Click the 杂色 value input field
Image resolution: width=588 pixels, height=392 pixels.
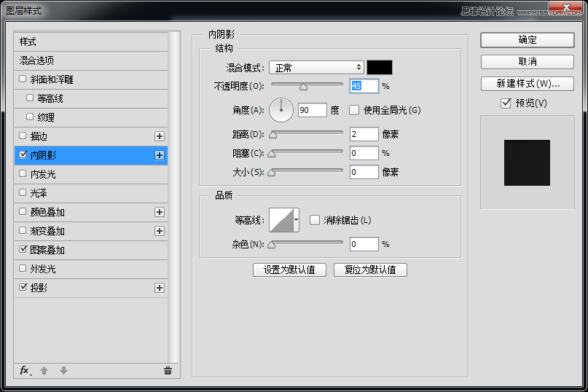[x=364, y=244]
